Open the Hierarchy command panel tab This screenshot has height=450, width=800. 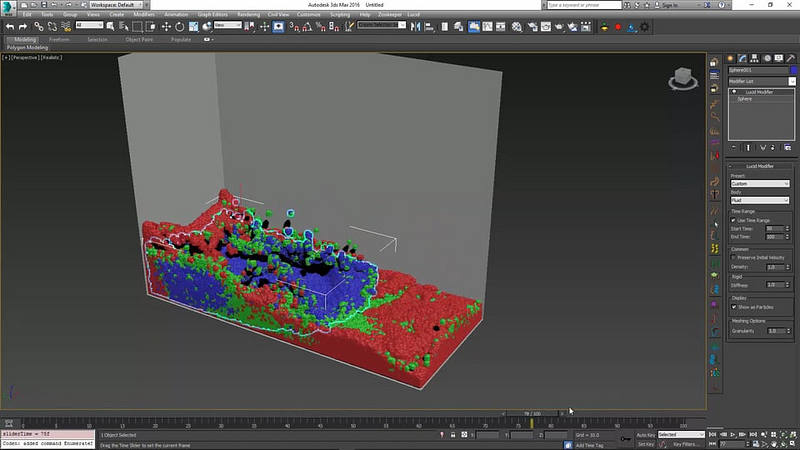pyautogui.click(x=754, y=58)
